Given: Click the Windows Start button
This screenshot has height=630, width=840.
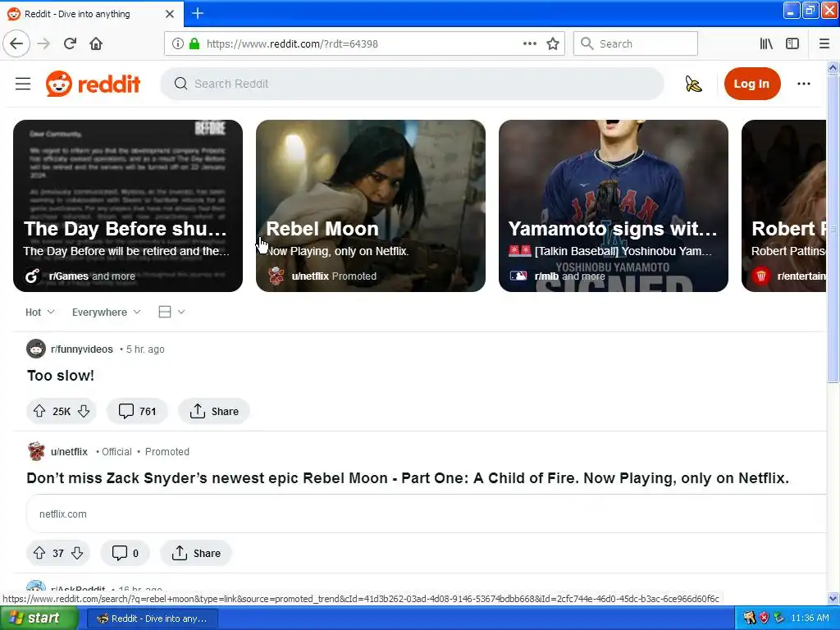Looking at the screenshot, I should click(x=39, y=619).
